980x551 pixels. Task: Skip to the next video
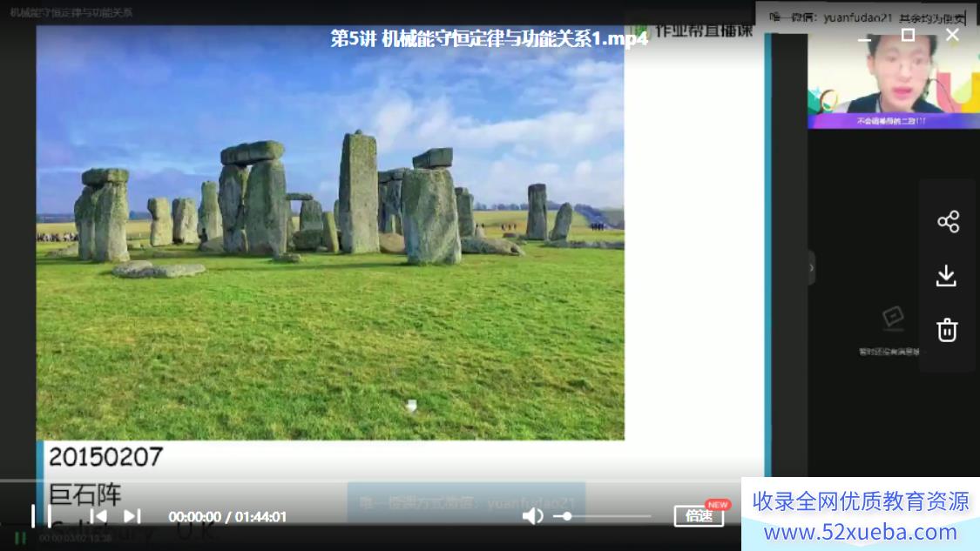pos(132,516)
